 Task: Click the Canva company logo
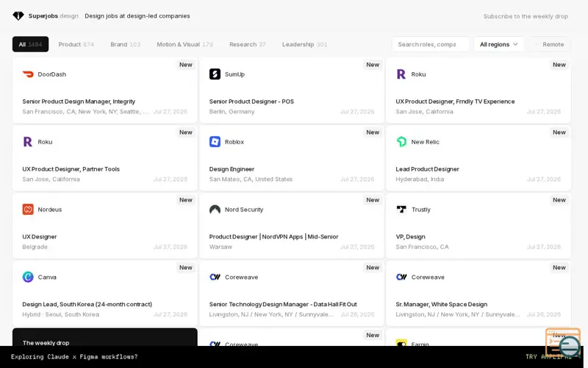point(28,277)
